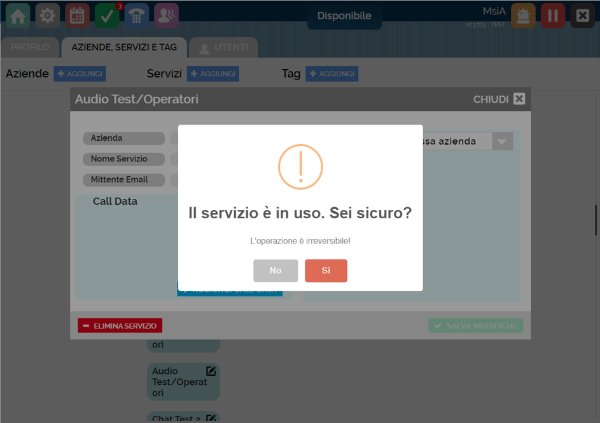Close the Audio Test/Operatori panel via CHIUDI
600x423 pixels.
point(499,99)
